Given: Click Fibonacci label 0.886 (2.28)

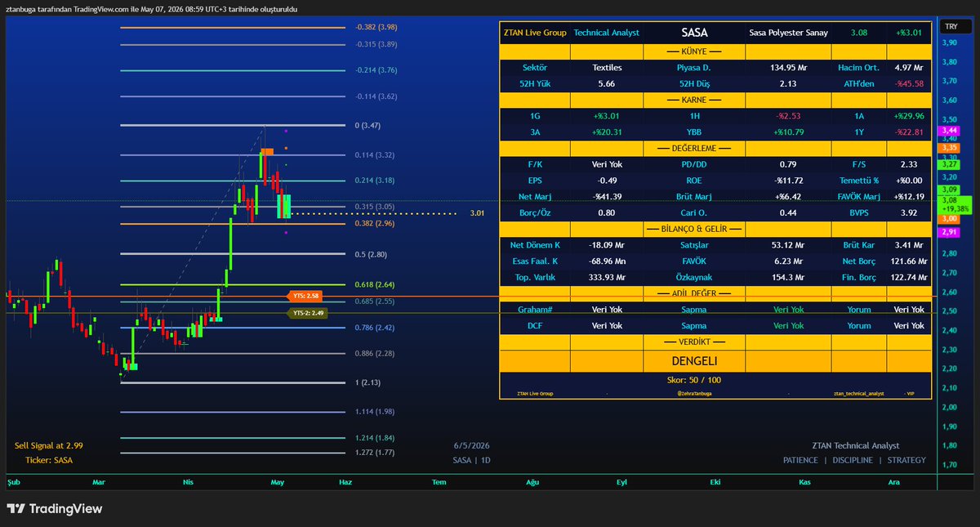Looking at the screenshot, I should coord(375,354).
